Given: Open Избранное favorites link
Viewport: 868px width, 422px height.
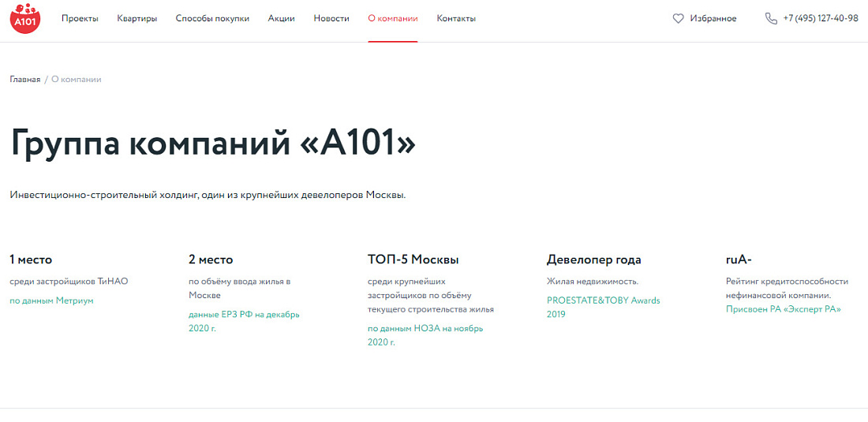Looking at the screenshot, I should (713, 19).
